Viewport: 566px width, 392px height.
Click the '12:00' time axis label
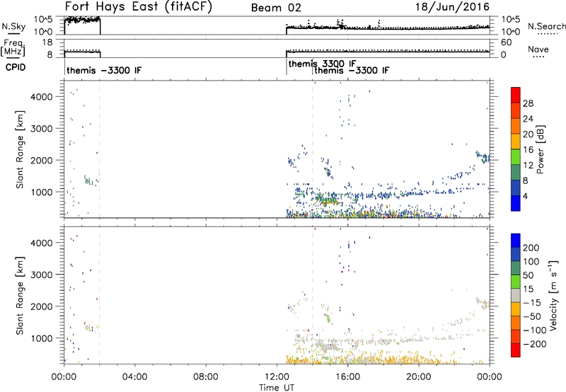pos(277,377)
